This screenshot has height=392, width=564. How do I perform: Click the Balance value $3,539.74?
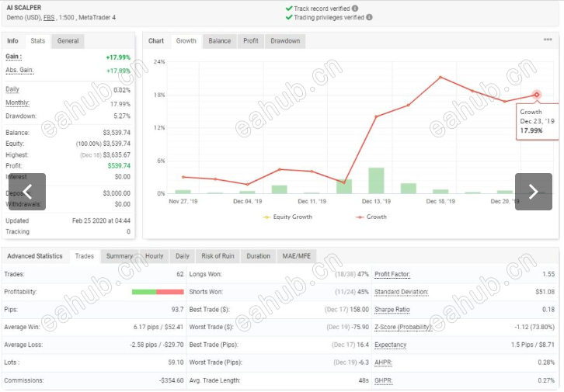click(x=117, y=133)
